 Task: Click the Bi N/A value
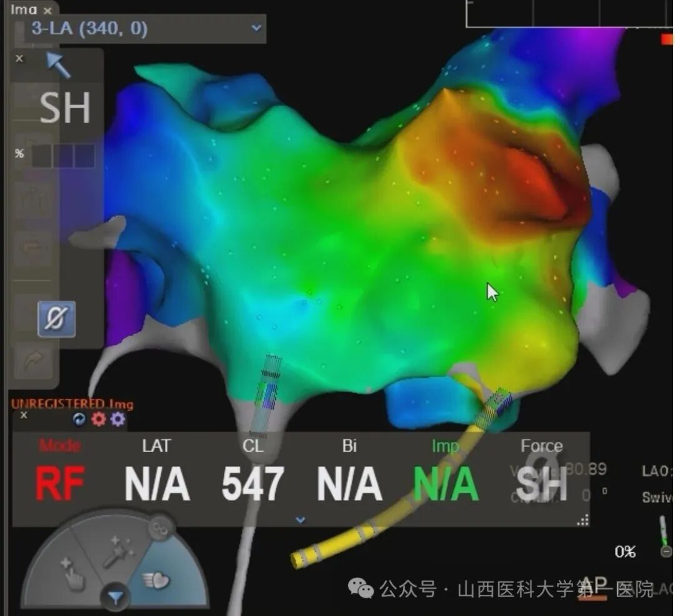click(x=349, y=484)
